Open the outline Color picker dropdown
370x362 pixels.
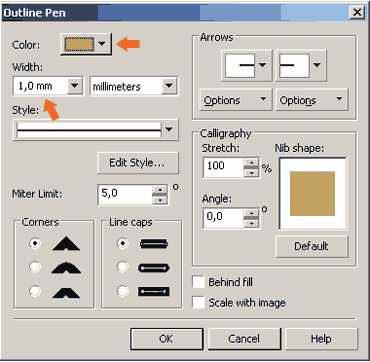coord(86,44)
